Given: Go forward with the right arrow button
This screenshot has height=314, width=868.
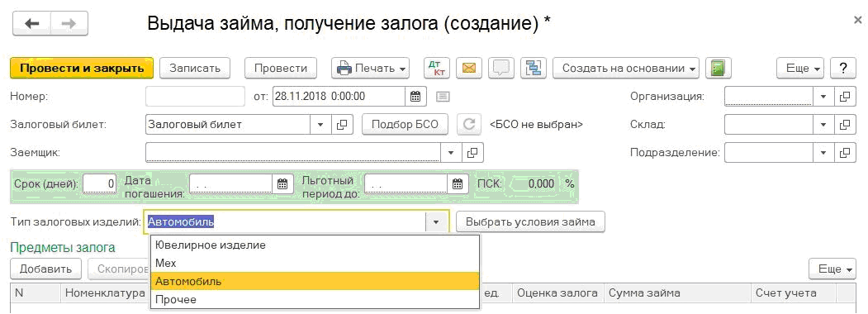Looking at the screenshot, I should [x=69, y=24].
